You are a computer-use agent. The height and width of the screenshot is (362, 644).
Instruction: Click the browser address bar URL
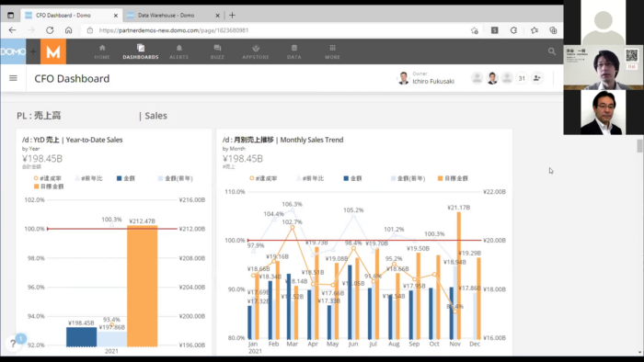[174, 30]
